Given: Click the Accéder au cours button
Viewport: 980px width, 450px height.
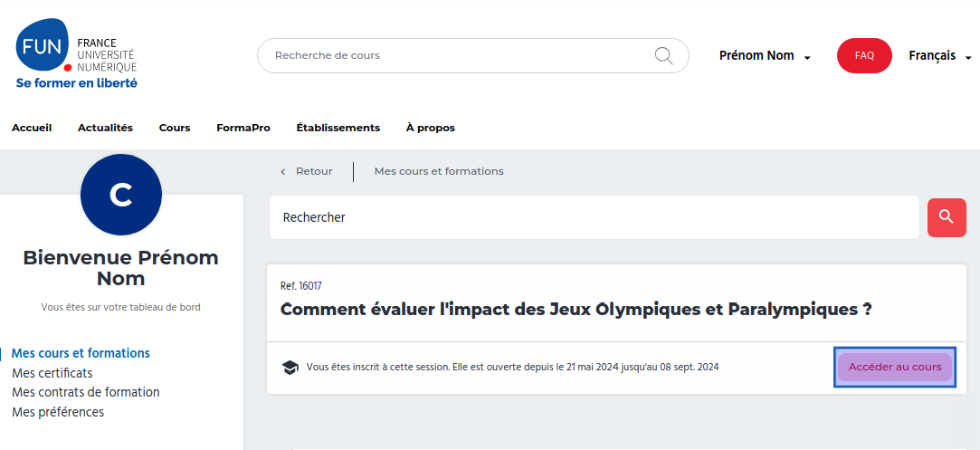Looking at the screenshot, I should (x=895, y=367).
